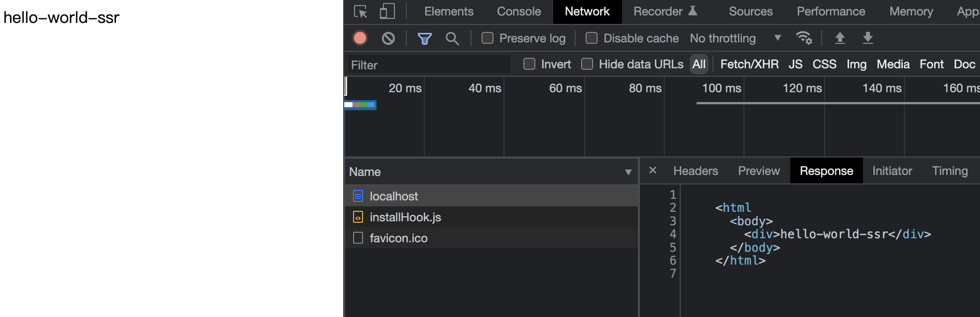
Task: Open network search with magnifier icon
Action: click(x=452, y=38)
